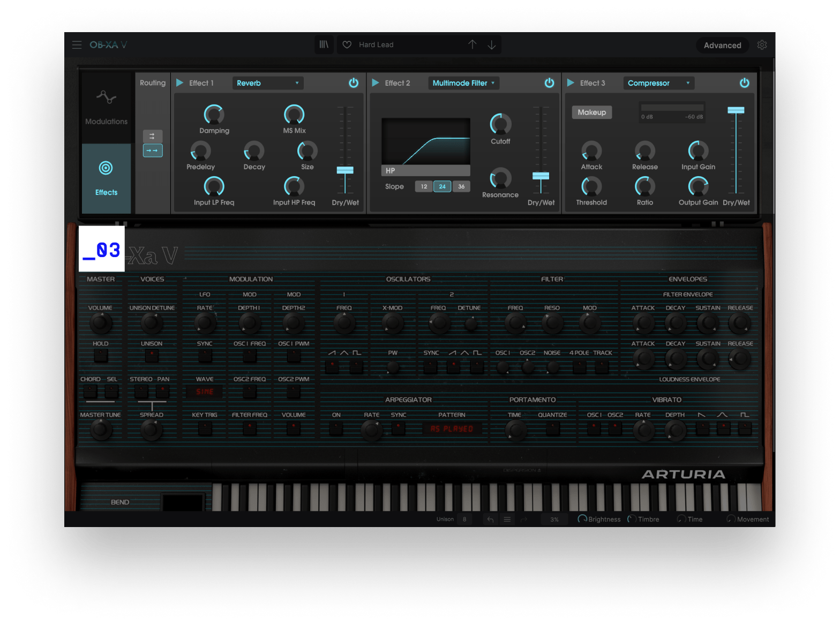Toggle the UNISON switch in Voices section
The height and width of the screenshot is (624, 840).
tap(152, 355)
